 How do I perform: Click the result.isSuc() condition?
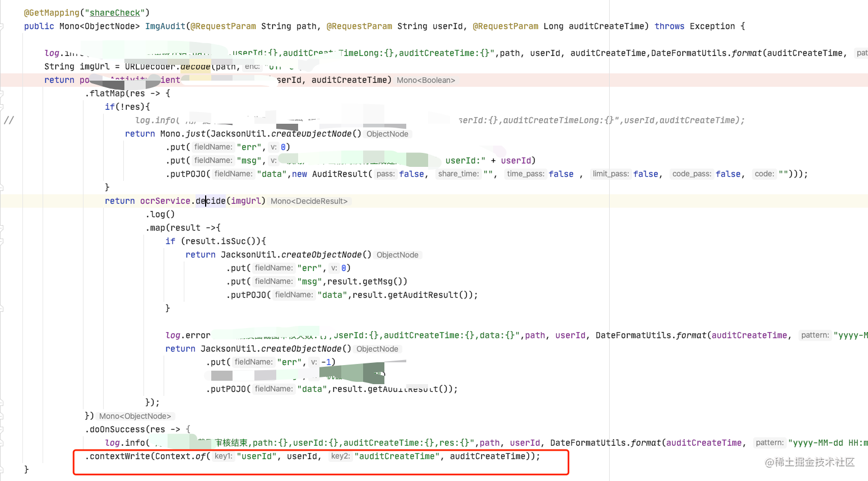point(221,241)
